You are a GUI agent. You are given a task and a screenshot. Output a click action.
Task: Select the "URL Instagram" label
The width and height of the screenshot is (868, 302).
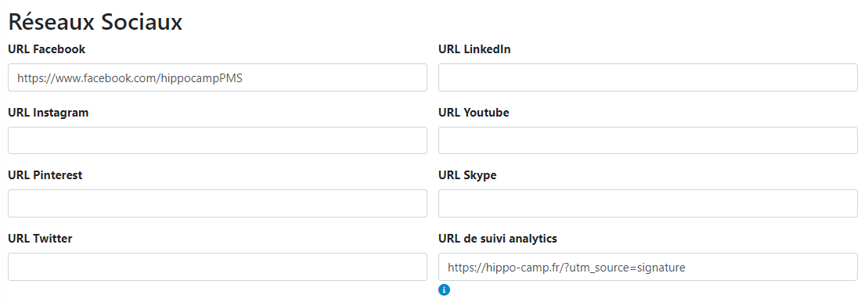tap(49, 113)
